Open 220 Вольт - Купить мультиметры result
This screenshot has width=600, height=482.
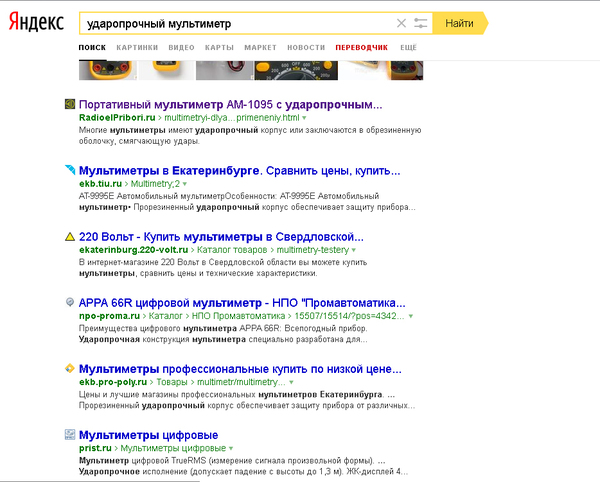221,237
